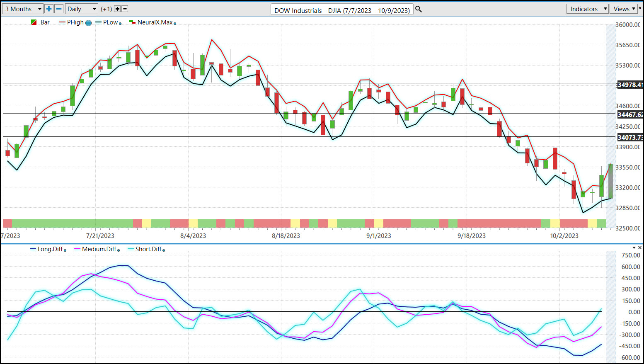
Task: Click the 8/18/2023 date axis label
Action: tap(286, 236)
